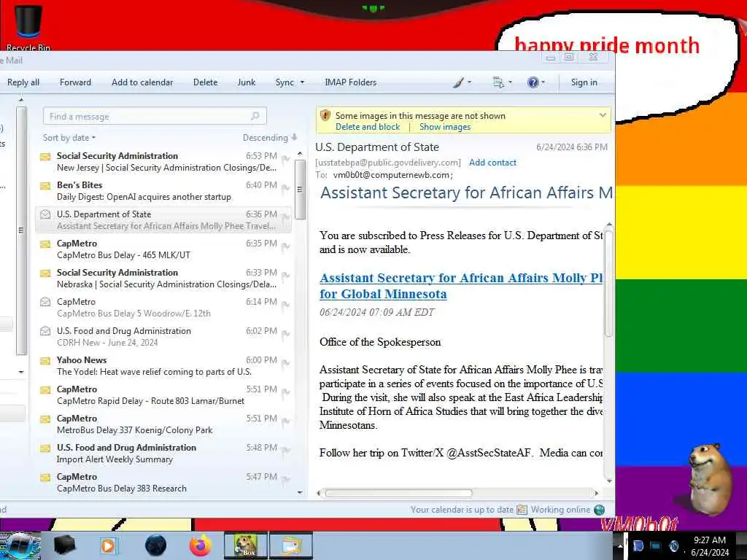Click Delete and block link
The height and width of the screenshot is (560, 747).
pos(368,127)
